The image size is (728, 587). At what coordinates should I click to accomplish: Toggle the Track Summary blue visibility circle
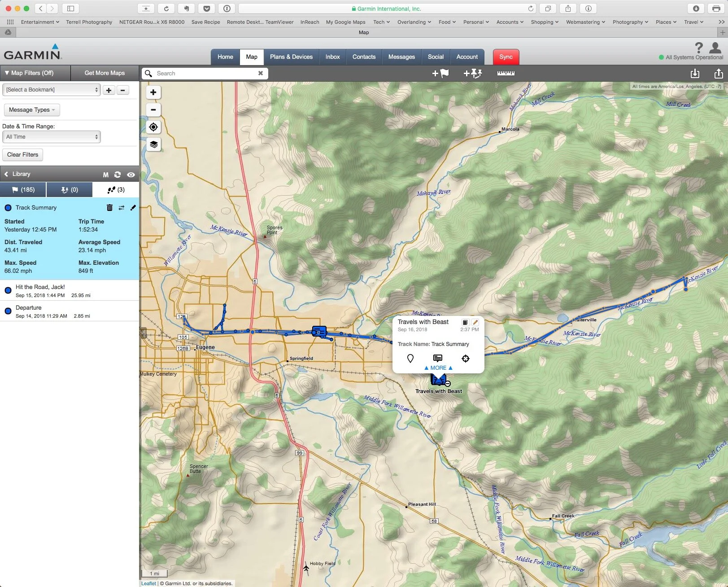pyautogui.click(x=8, y=208)
